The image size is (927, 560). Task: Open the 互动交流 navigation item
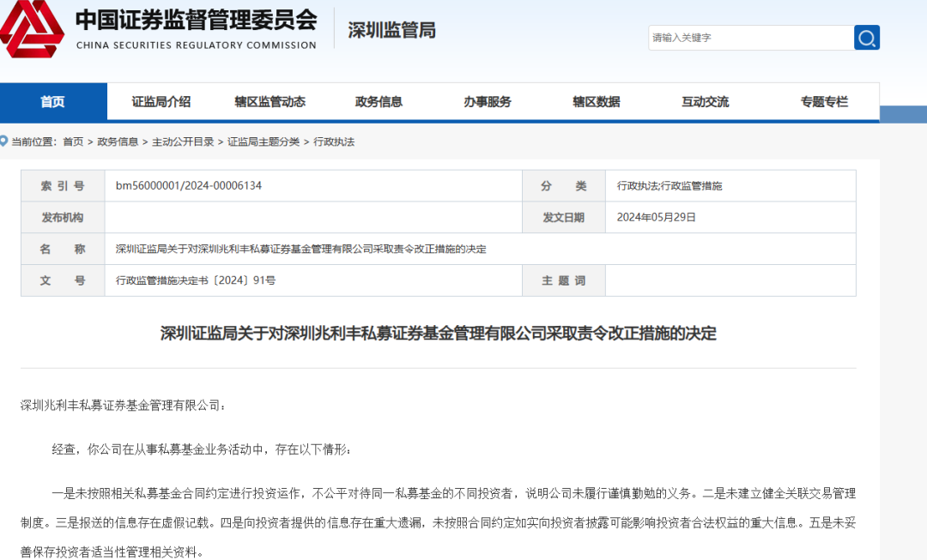(705, 102)
